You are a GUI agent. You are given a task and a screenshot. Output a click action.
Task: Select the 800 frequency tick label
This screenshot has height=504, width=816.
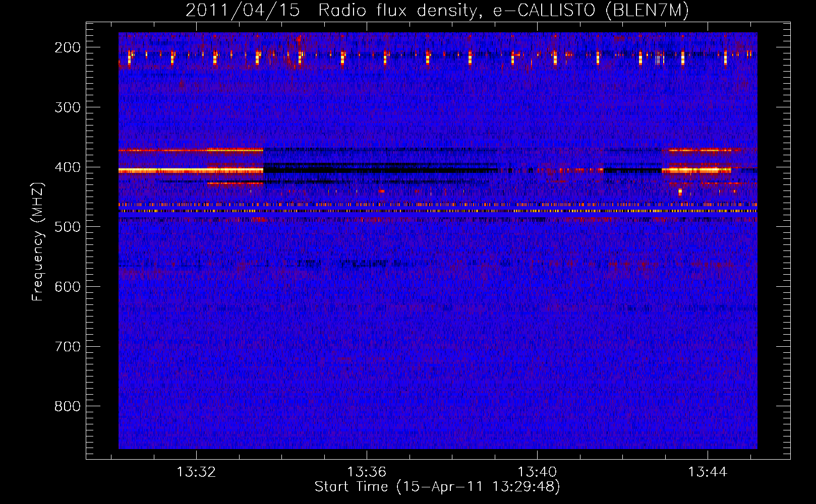(x=68, y=406)
